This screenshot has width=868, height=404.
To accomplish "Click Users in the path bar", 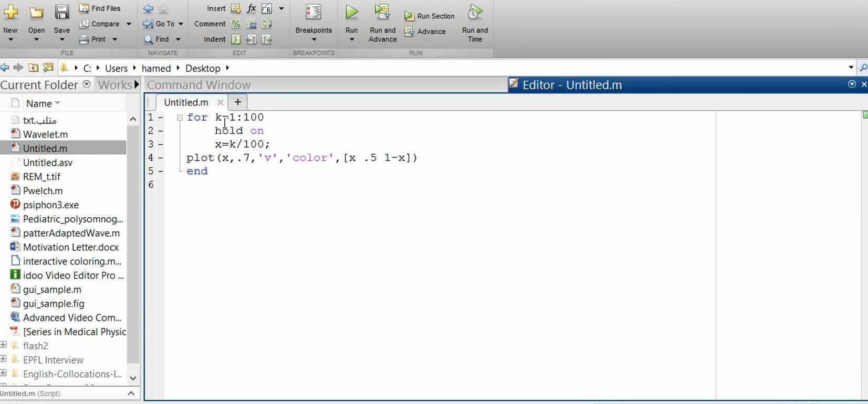I will 116,68.
